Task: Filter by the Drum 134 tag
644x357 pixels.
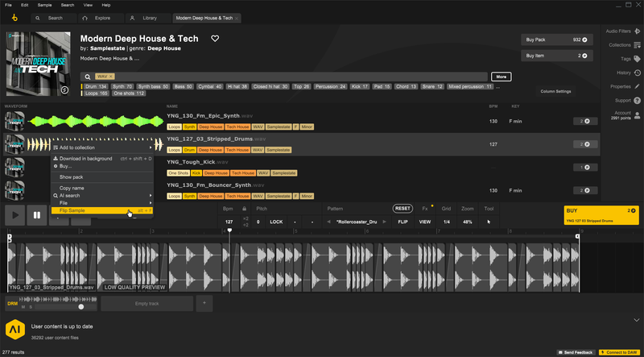Action: tap(96, 86)
